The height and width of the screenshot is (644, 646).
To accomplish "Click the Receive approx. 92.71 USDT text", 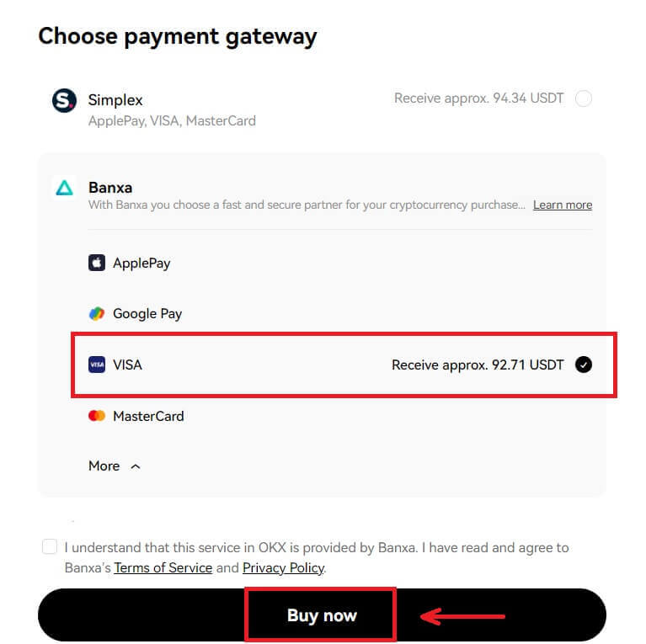I will pyautogui.click(x=478, y=365).
